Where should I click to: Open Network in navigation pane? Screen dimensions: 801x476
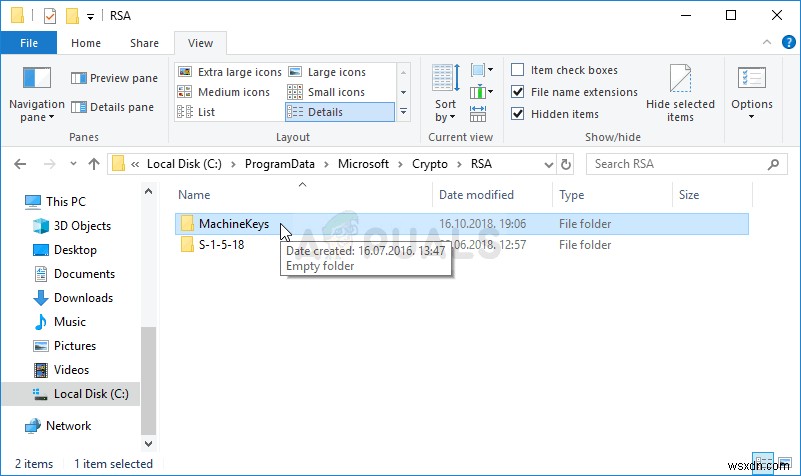pyautogui.click(x=58, y=426)
